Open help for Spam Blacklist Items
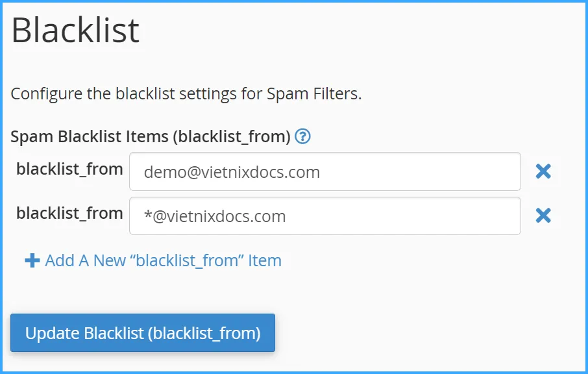588x374 pixels. coord(302,136)
